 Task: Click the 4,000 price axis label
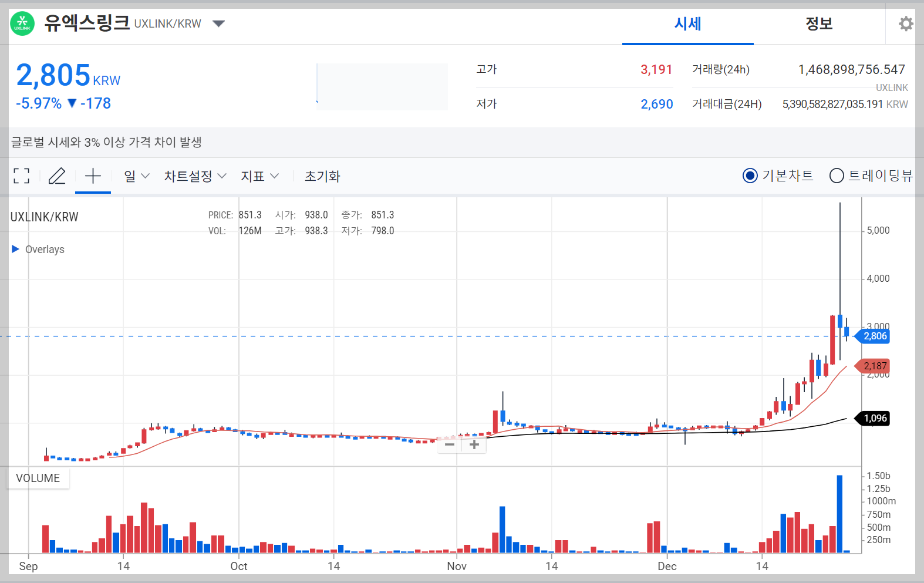click(x=878, y=278)
